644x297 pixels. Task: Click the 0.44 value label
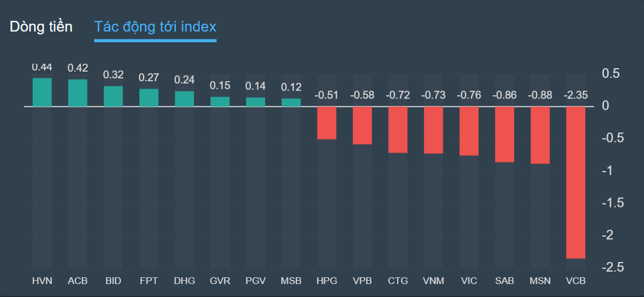42,68
